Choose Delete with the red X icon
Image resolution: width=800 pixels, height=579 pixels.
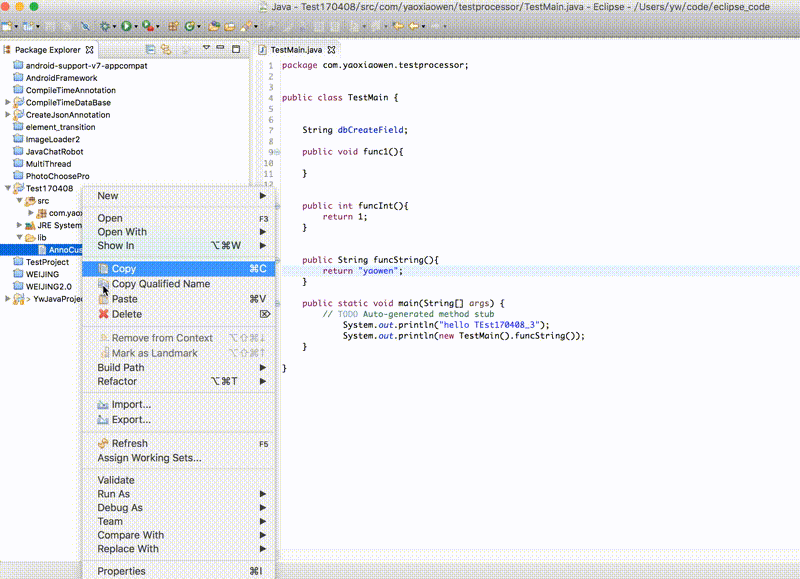coord(179,314)
